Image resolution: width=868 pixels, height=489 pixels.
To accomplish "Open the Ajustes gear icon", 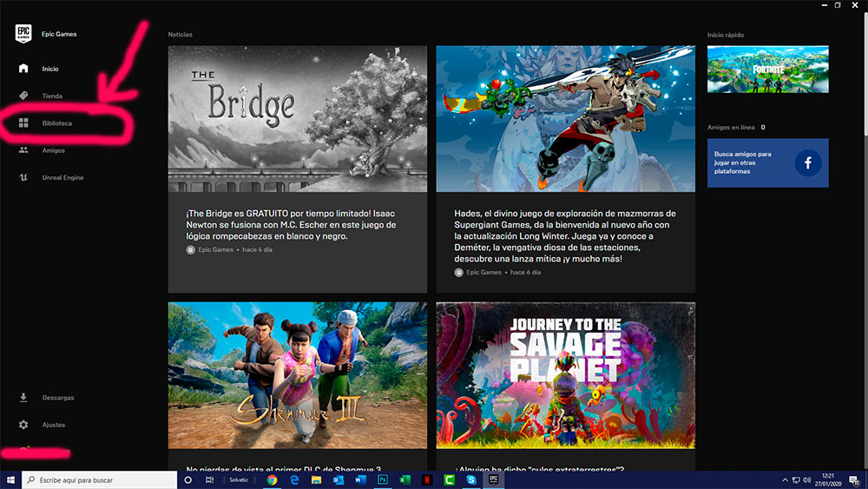I will (x=23, y=424).
